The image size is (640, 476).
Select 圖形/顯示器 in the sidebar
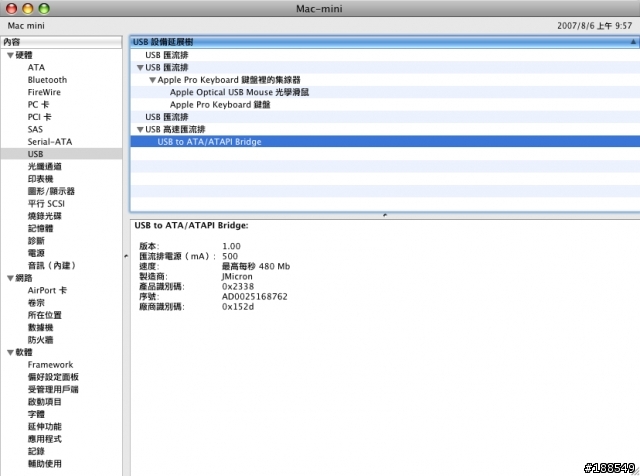pos(51,191)
